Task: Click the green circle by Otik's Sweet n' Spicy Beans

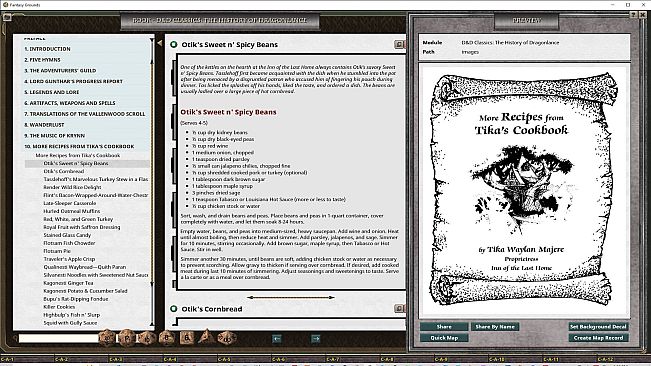Action: pos(174,44)
